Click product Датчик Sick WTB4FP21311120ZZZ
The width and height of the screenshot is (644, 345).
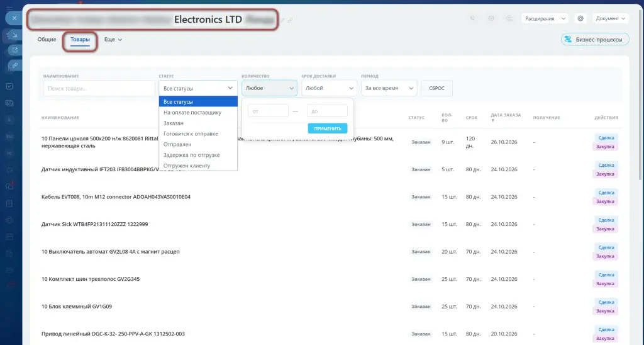[94, 224]
